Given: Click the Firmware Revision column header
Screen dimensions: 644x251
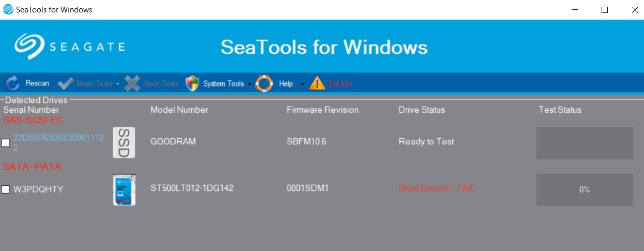Looking at the screenshot, I should coord(323,110).
